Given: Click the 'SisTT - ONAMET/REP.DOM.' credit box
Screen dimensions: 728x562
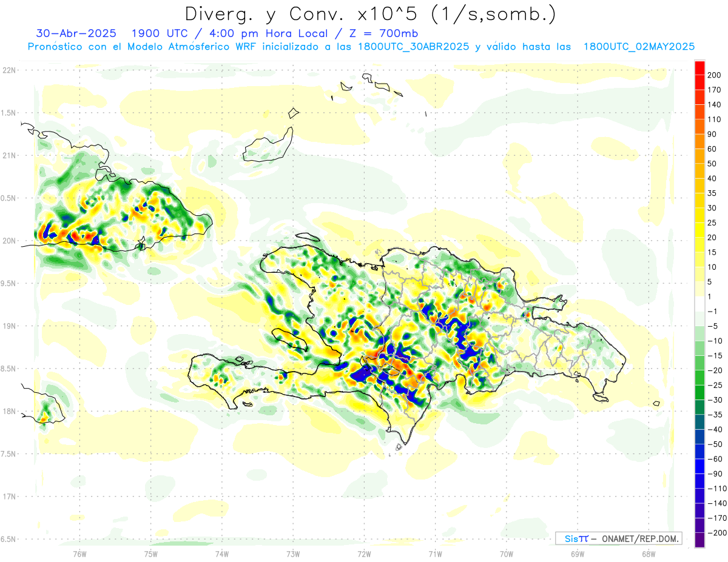Looking at the screenshot, I should [618, 538].
